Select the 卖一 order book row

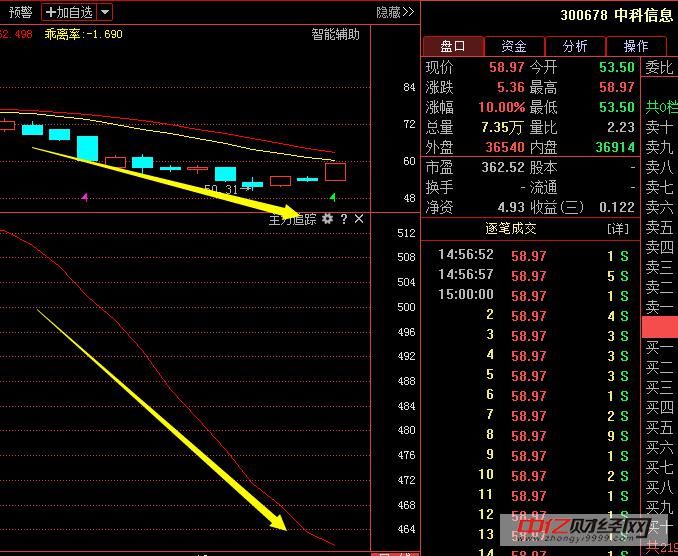point(659,307)
